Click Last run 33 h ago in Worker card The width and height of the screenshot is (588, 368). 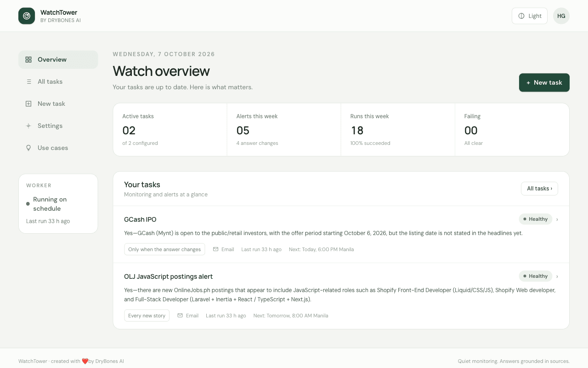[x=48, y=221]
